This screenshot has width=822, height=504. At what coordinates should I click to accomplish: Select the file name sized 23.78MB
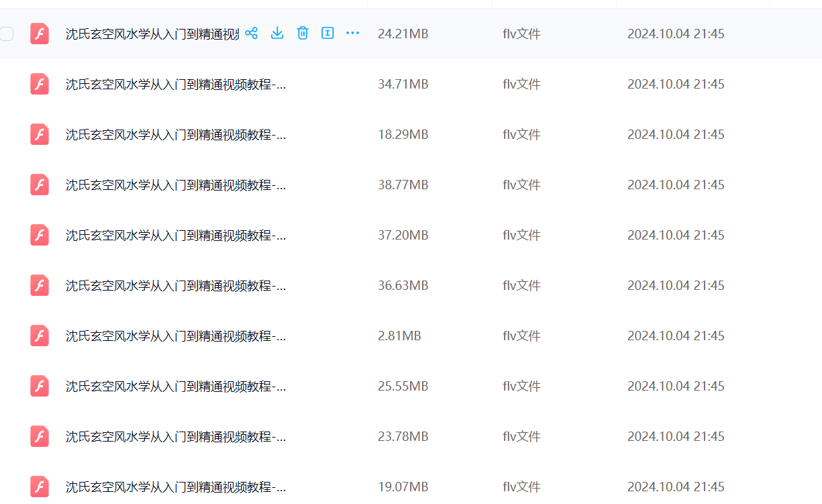point(175,436)
